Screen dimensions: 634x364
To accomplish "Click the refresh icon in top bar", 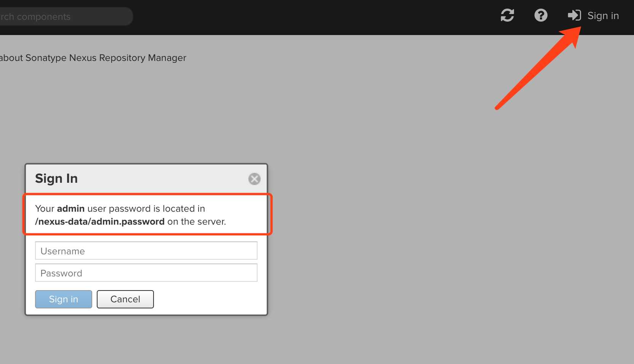I will (x=507, y=16).
